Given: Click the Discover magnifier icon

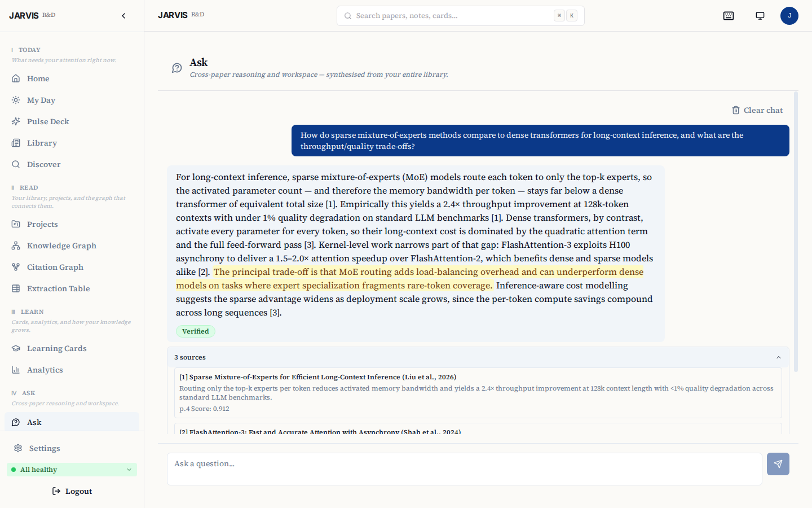Looking at the screenshot, I should [x=16, y=164].
